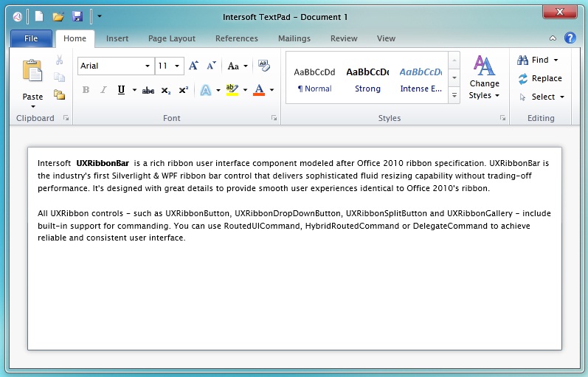The image size is (588, 377).
Task: Open the Select dropdown
Action: click(x=542, y=97)
